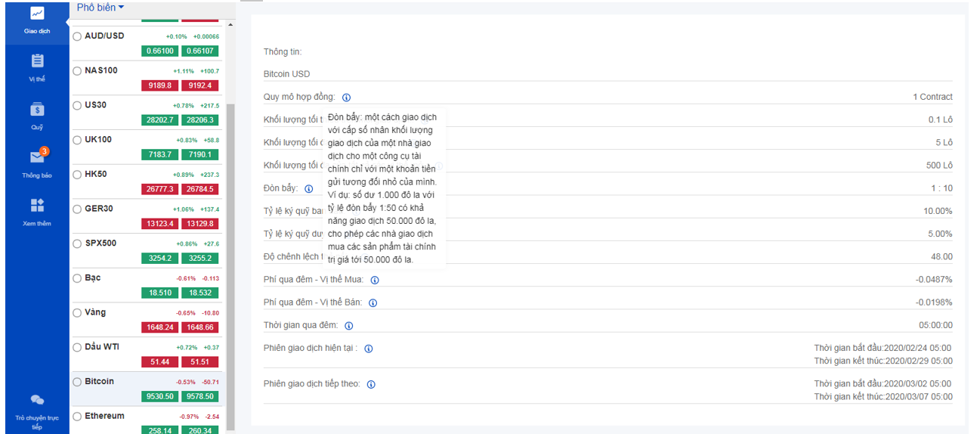Viewport: 980px width, 434px height.
Task: Open Thông báo notifications envelope icon
Action: 36,157
